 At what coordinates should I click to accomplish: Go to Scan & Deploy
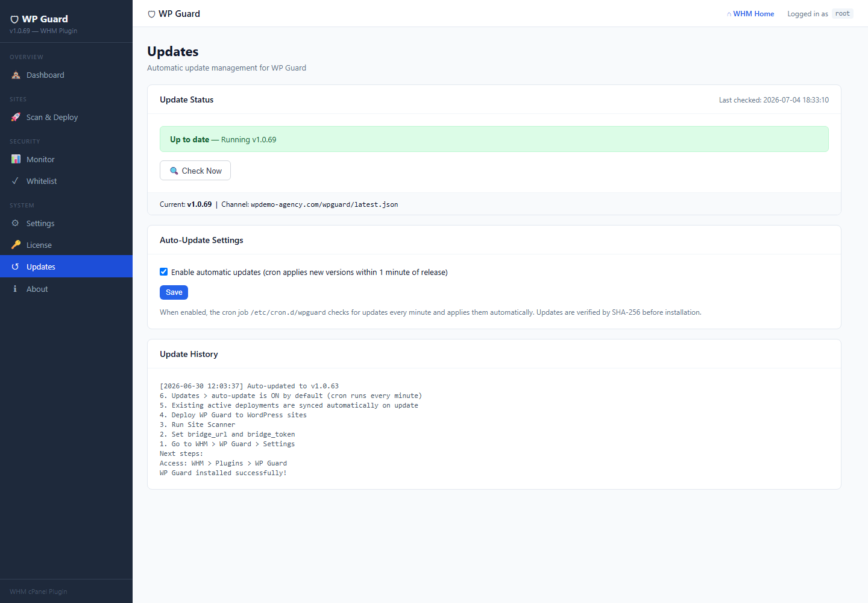[x=66, y=118]
